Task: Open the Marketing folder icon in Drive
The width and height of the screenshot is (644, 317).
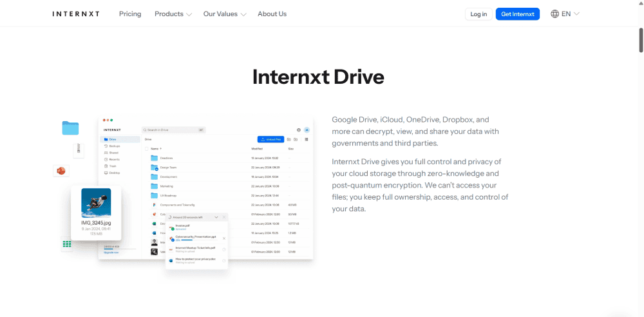Action: [x=154, y=186]
